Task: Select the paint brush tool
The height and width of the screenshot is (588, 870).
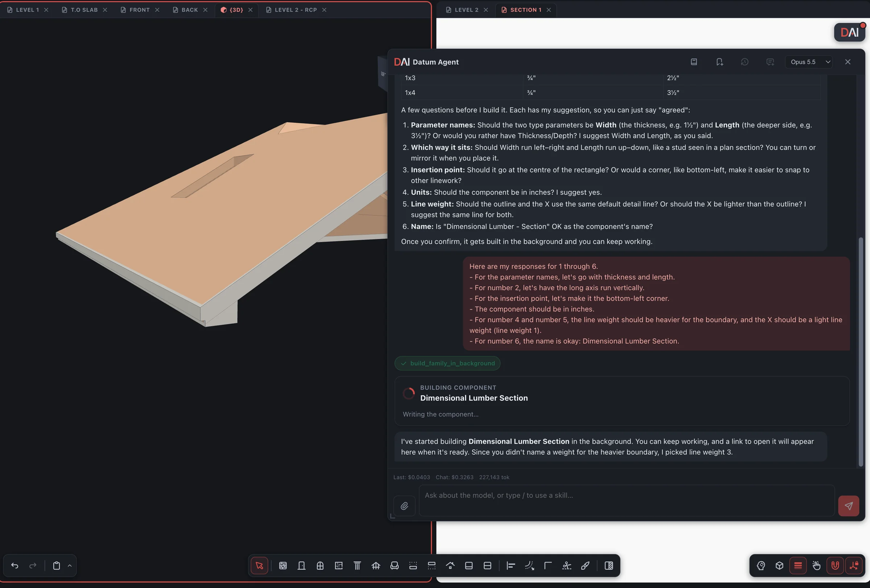Action: point(585,566)
